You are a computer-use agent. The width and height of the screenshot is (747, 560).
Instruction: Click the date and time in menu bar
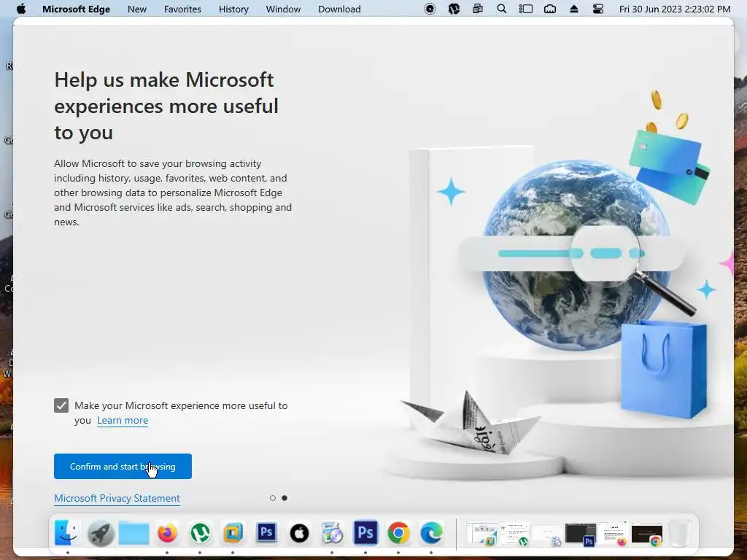coord(675,9)
